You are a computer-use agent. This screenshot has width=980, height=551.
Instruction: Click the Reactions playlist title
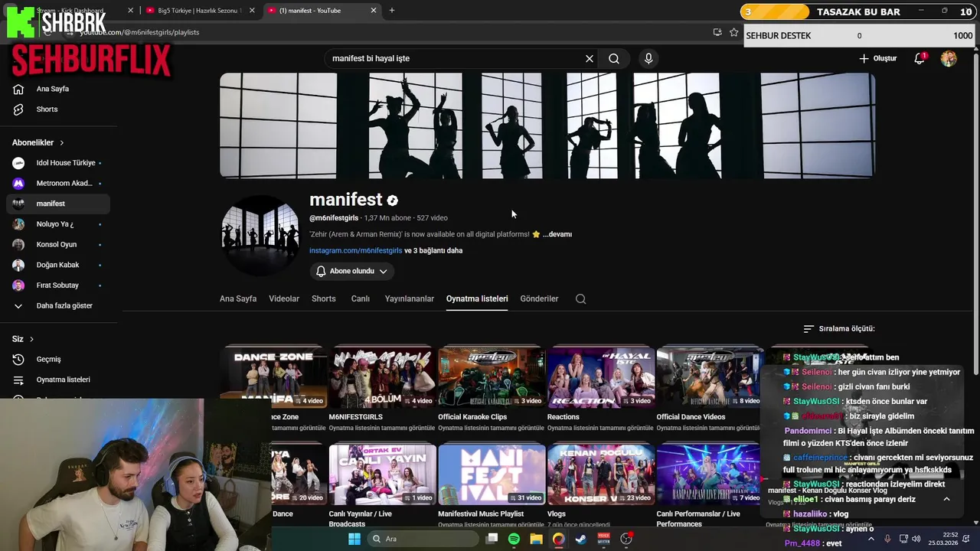tap(563, 417)
